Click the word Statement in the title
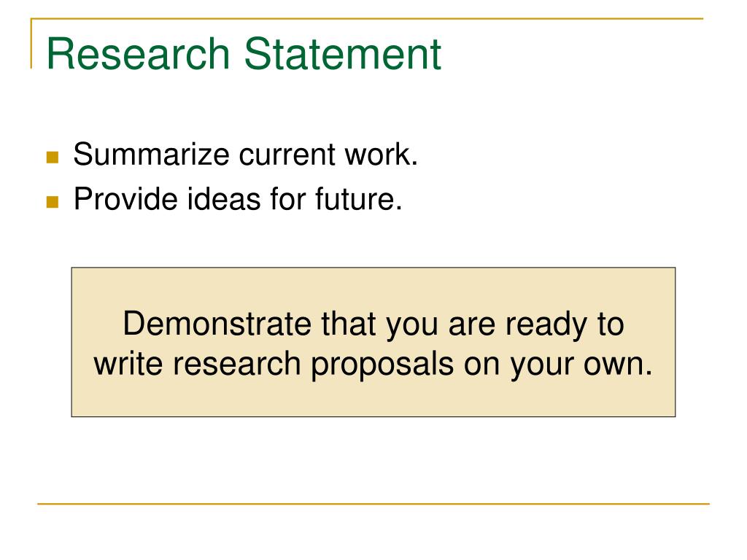The height and width of the screenshot is (560, 747). pyautogui.click(x=343, y=53)
